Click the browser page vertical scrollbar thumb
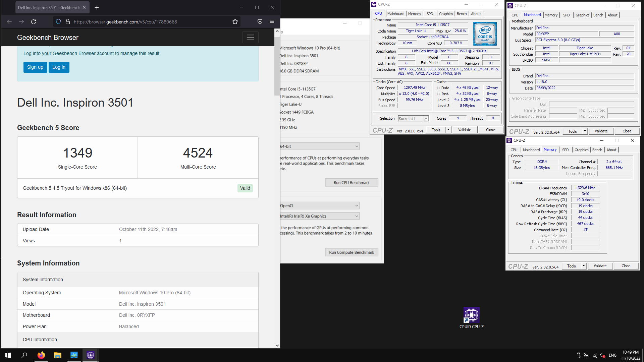The image size is (644, 362). click(277, 66)
